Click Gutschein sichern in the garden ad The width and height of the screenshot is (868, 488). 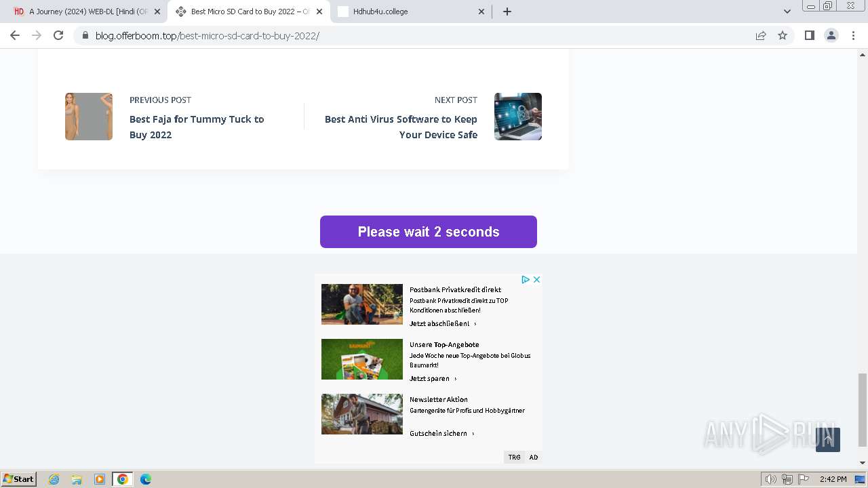click(442, 434)
